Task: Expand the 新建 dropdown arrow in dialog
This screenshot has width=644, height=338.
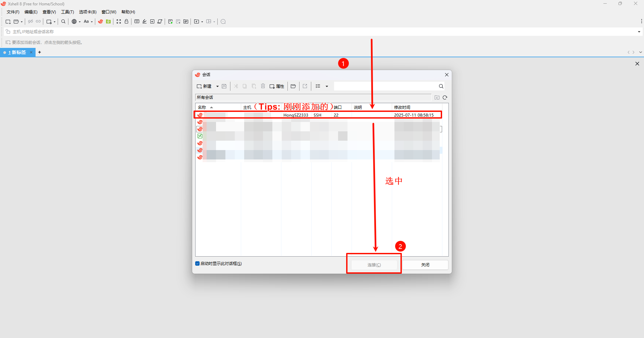Action: point(217,86)
